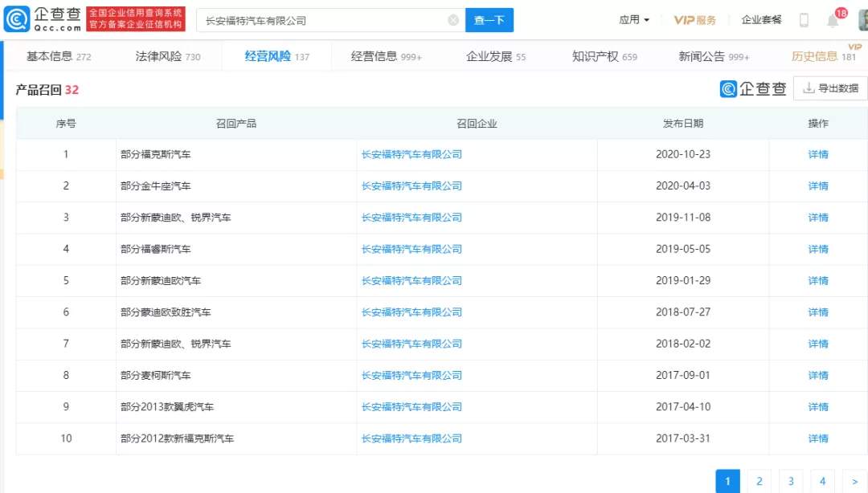Select the 经营风险 tab
This screenshot has height=493, width=868.
point(276,56)
